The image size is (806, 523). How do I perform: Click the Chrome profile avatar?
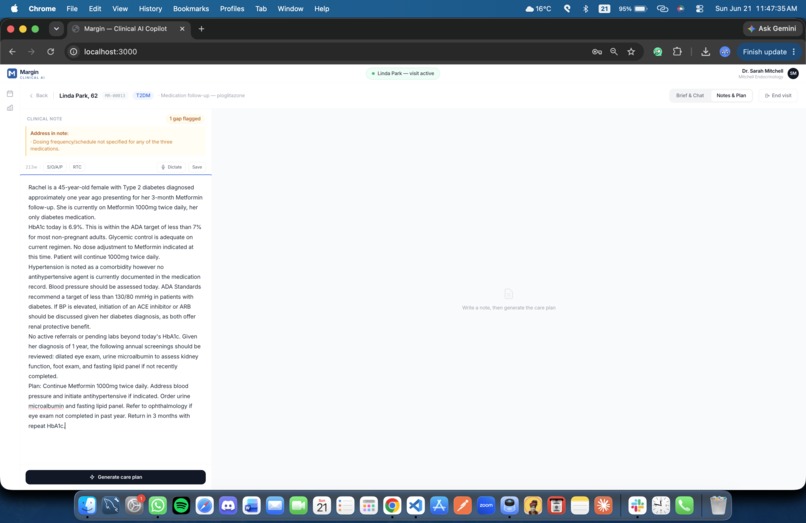(725, 52)
